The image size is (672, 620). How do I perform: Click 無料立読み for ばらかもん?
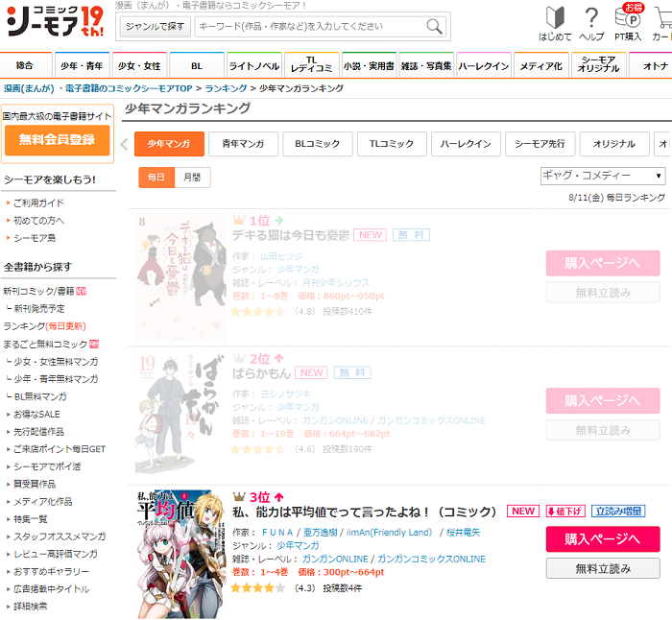(x=603, y=430)
